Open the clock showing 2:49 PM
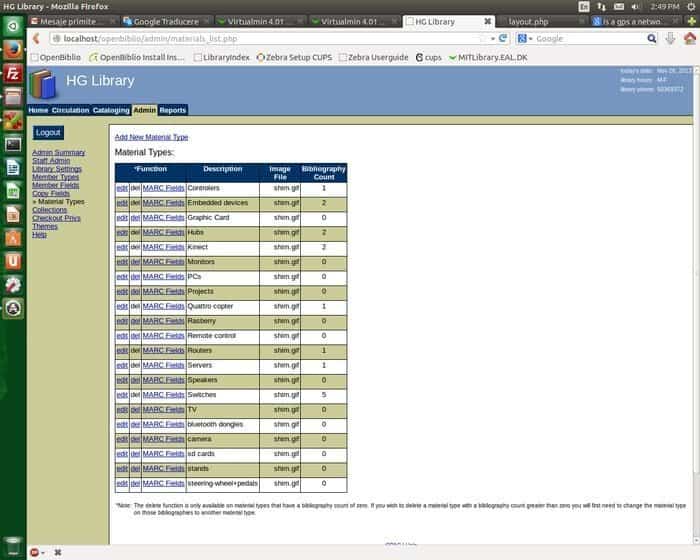 (x=664, y=6)
